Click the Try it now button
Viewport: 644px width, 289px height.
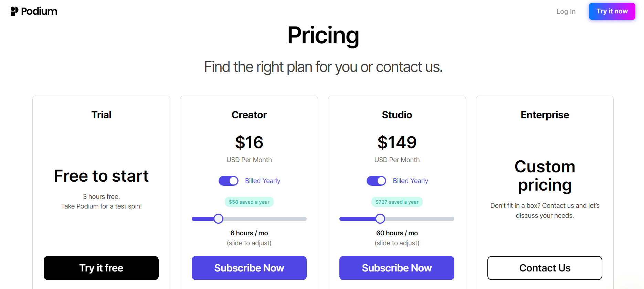coord(612,11)
